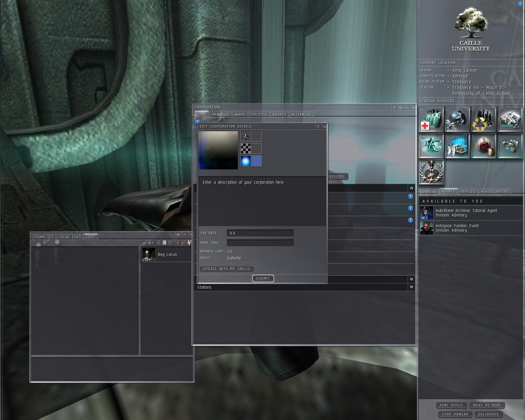Click the circle icon in Corporation window title bar
The image size is (525, 420).
point(400,107)
